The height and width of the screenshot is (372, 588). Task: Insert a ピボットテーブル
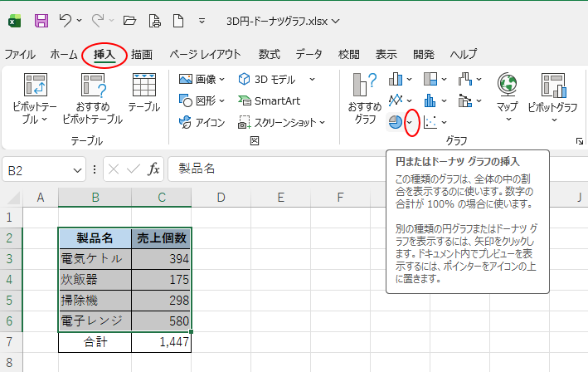[35, 98]
